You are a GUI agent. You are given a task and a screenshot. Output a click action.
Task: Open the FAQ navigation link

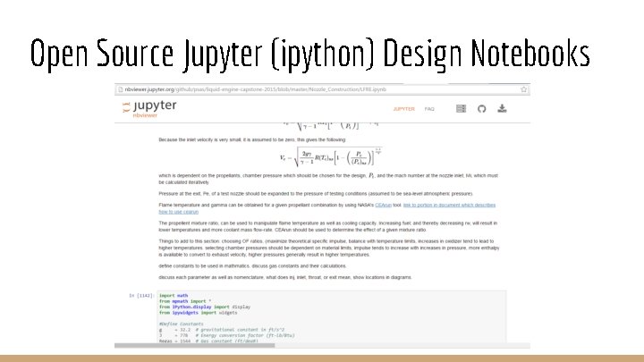click(x=429, y=109)
